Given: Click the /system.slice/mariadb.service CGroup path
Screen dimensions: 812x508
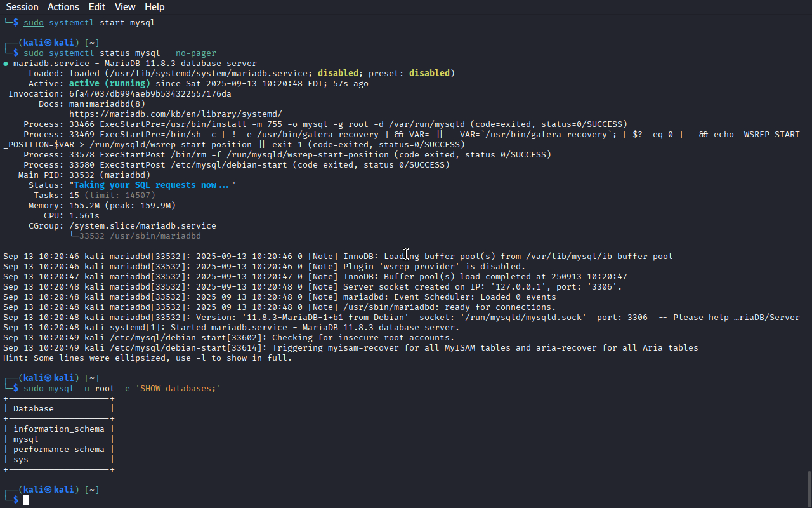Looking at the screenshot, I should tap(143, 226).
